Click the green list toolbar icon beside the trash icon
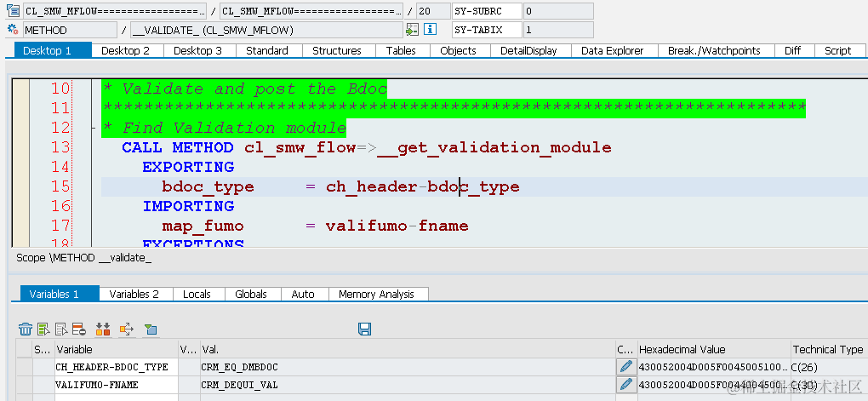 pos(43,329)
